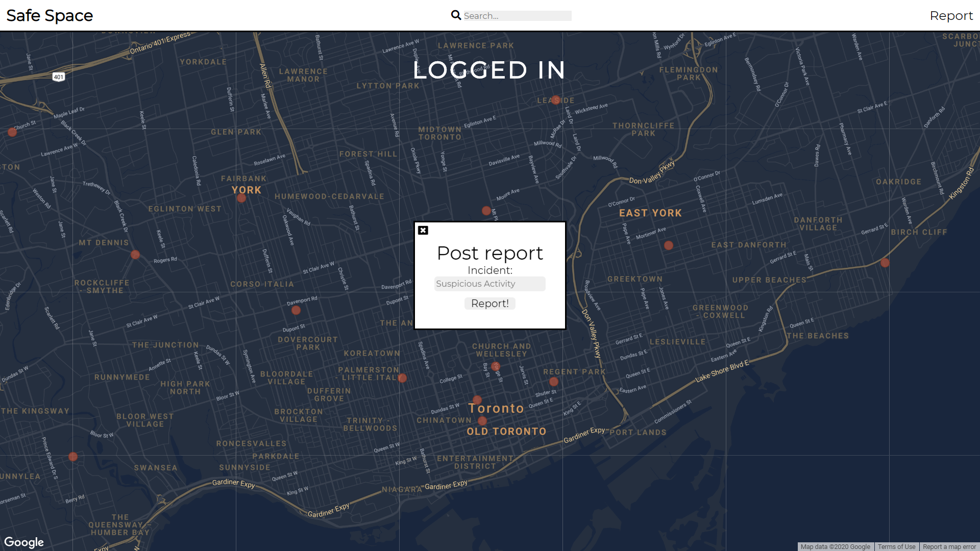Click incident marker near Mt Dennis

(x=135, y=255)
